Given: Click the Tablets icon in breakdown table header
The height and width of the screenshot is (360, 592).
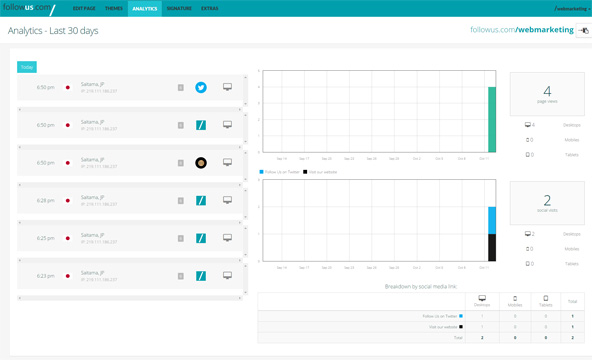Looking at the screenshot, I should [546, 298].
